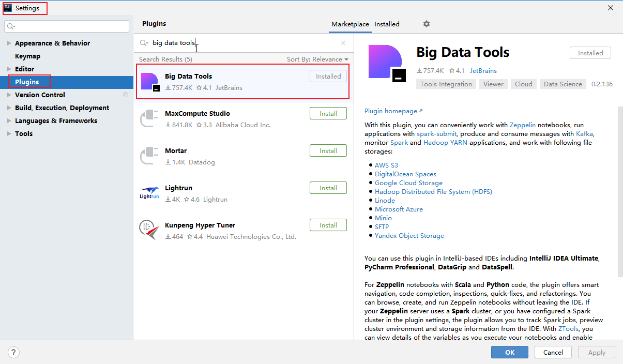Open the DigitalOcean Spaces link
The height and width of the screenshot is (364, 623).
pyautogui.click(x=405, y=174)
